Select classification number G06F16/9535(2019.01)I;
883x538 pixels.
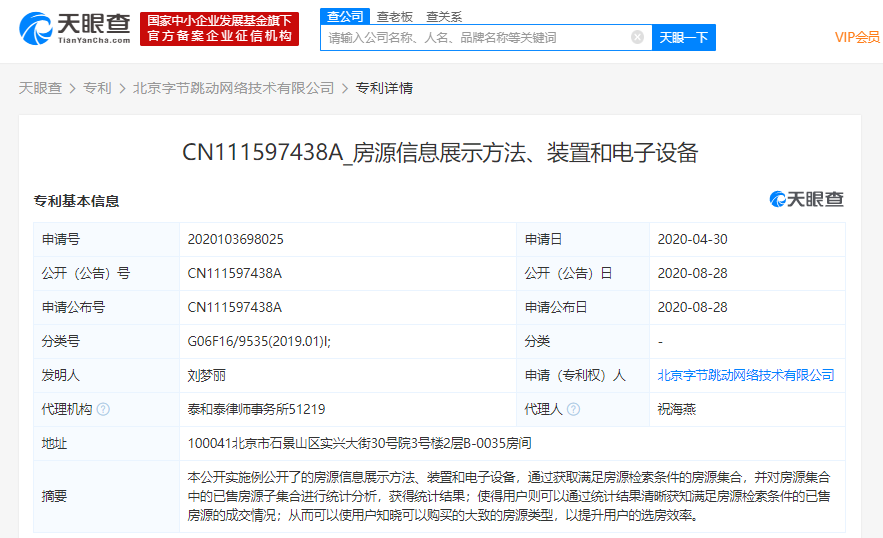[259, 341]
